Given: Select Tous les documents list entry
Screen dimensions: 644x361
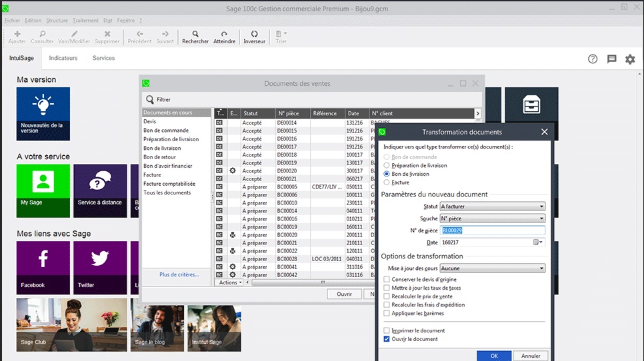Looking at the screenshot, I should click(167, 192).
